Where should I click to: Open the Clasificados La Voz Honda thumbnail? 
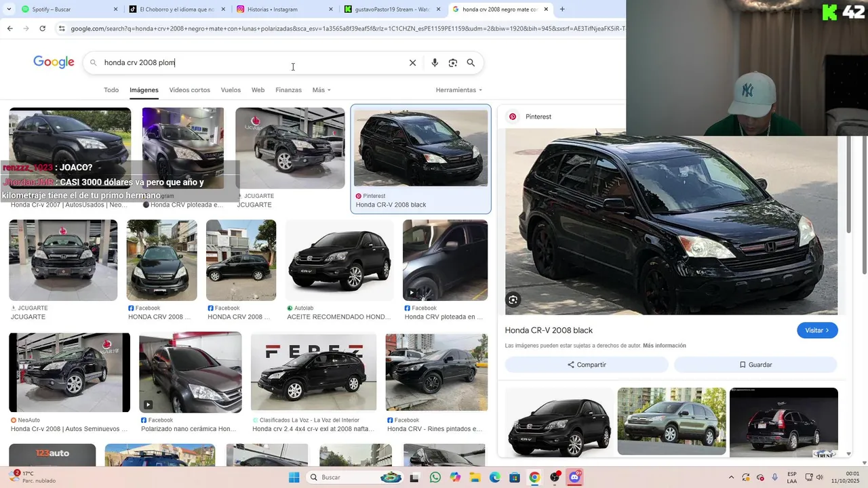point(313,372)
